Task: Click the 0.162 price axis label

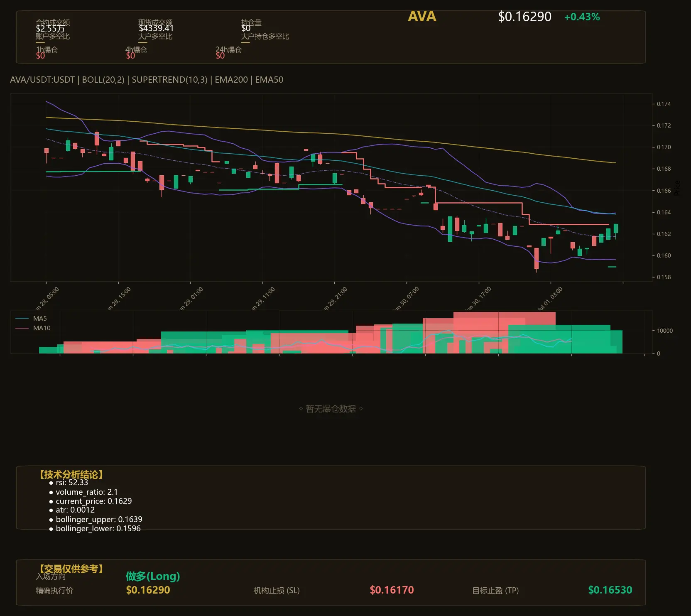Action: (664, 234)
